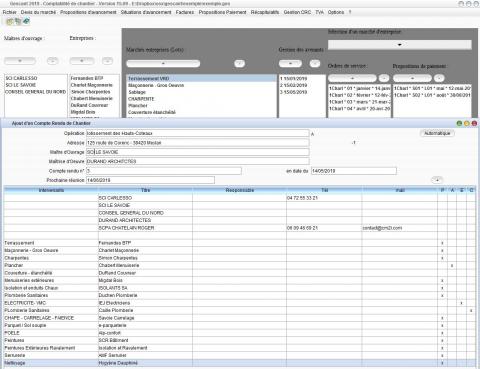Click the Prochaine réunion date field
Screen dimensions: 480x369
coord(150,180)
